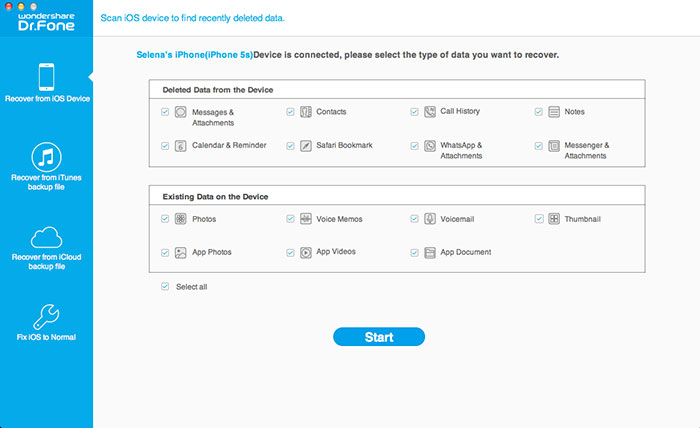Switch to Recover from iCloud backup file
The image size is (700, 428).
pos(46,249)
